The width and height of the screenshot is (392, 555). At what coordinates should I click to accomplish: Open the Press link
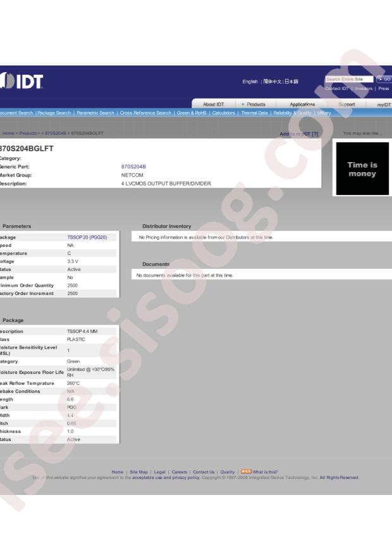click(x=384, y=89)
